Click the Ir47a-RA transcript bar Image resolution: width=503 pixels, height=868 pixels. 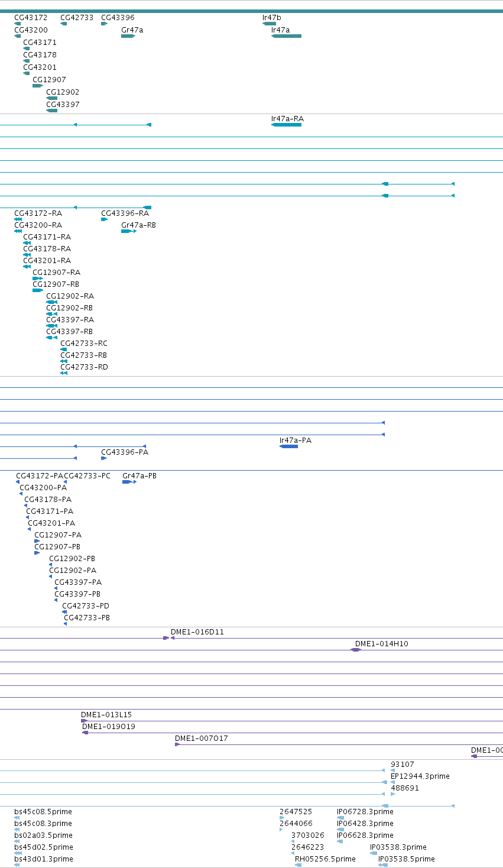(x=286, y=125)
